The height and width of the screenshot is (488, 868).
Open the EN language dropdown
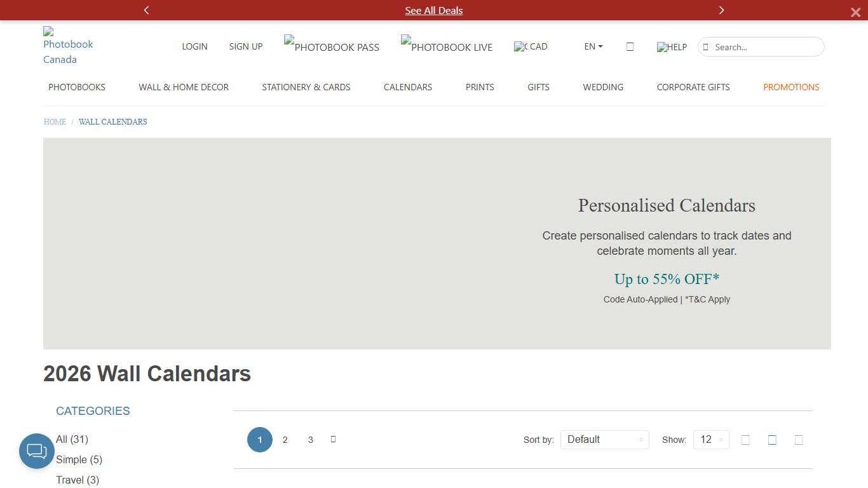tap(593, 46)
